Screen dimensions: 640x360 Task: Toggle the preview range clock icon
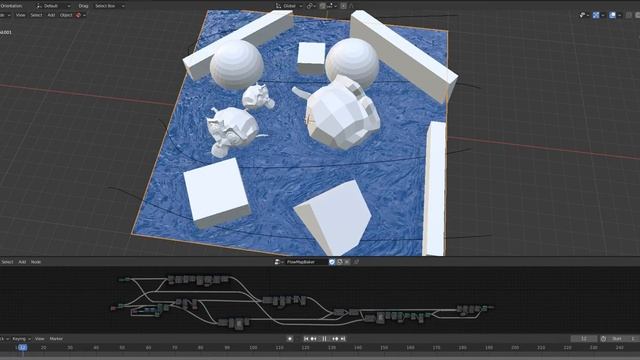tap(603, 339)
